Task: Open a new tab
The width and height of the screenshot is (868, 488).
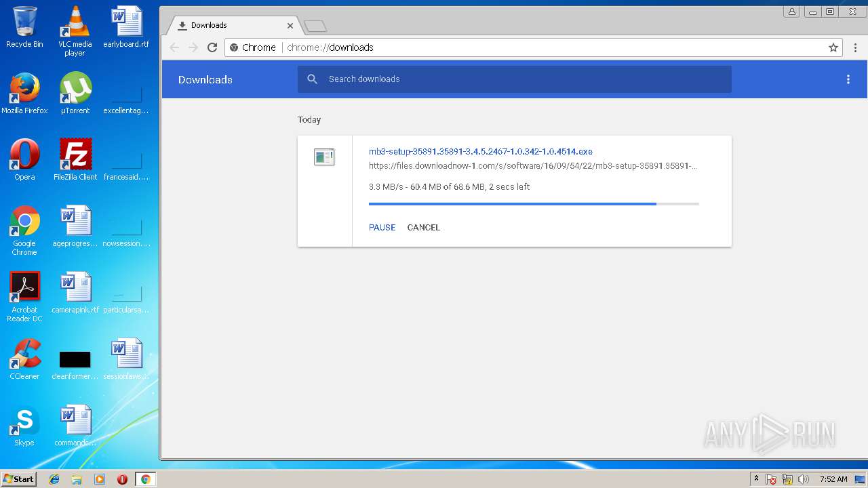Action: [x=315, y=26]
